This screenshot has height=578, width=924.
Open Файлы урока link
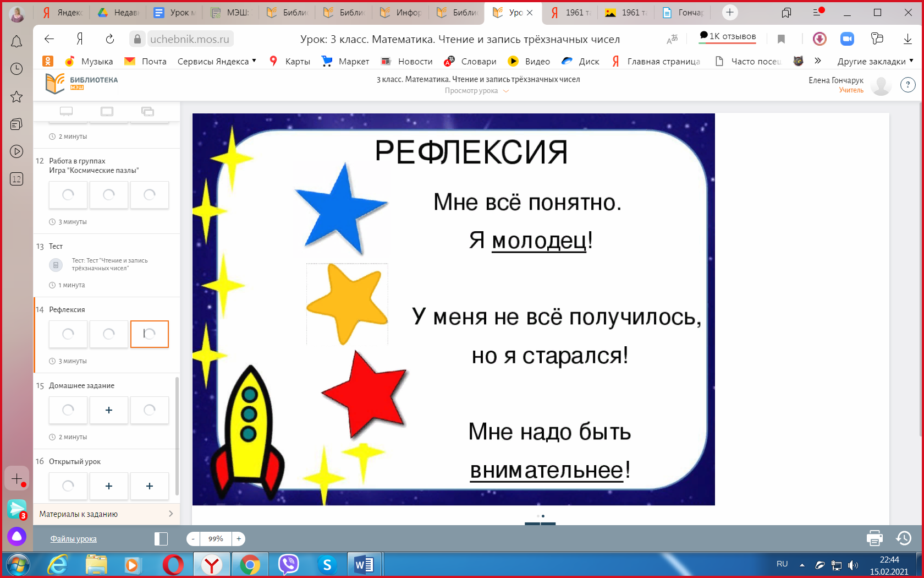pos(74,539)
